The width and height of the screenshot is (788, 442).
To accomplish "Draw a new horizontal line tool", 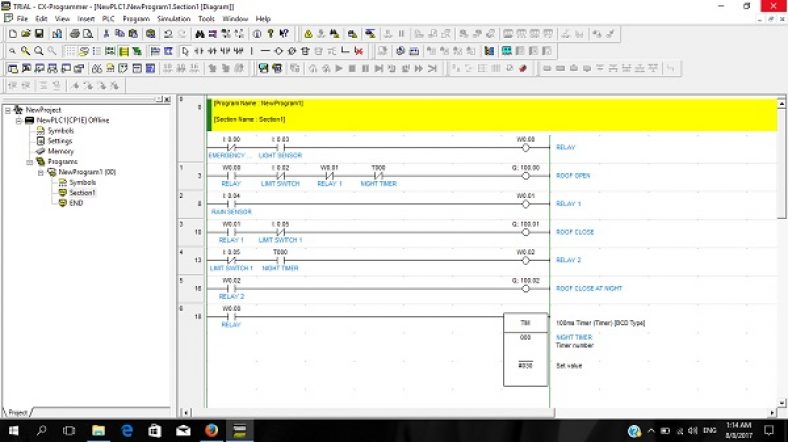I will tap(265, 51).
